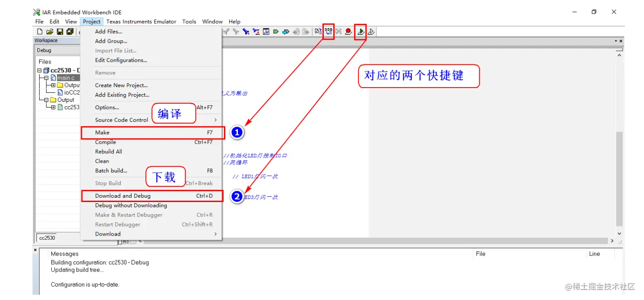Open project Options... menu entry
Image resolution: width=644 pixels, height=300 pixels.
[151, 107]
